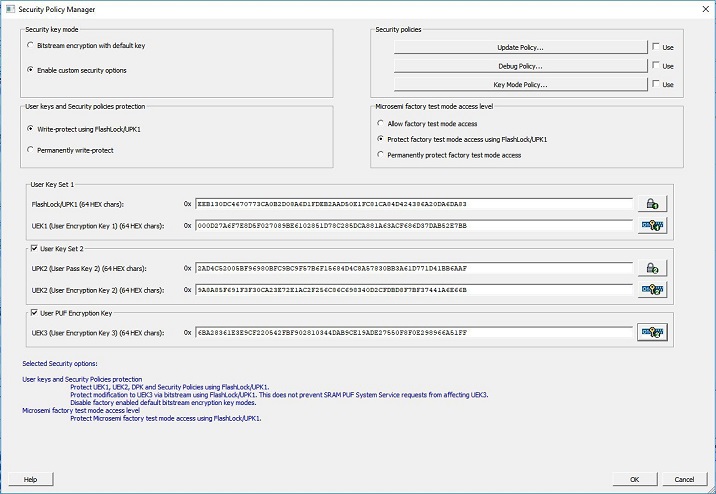The width and height of the screenshot is (716, 494).
Task: Tick the Use checkbox for Debug Policy
Action: click(x=655, y=66)
